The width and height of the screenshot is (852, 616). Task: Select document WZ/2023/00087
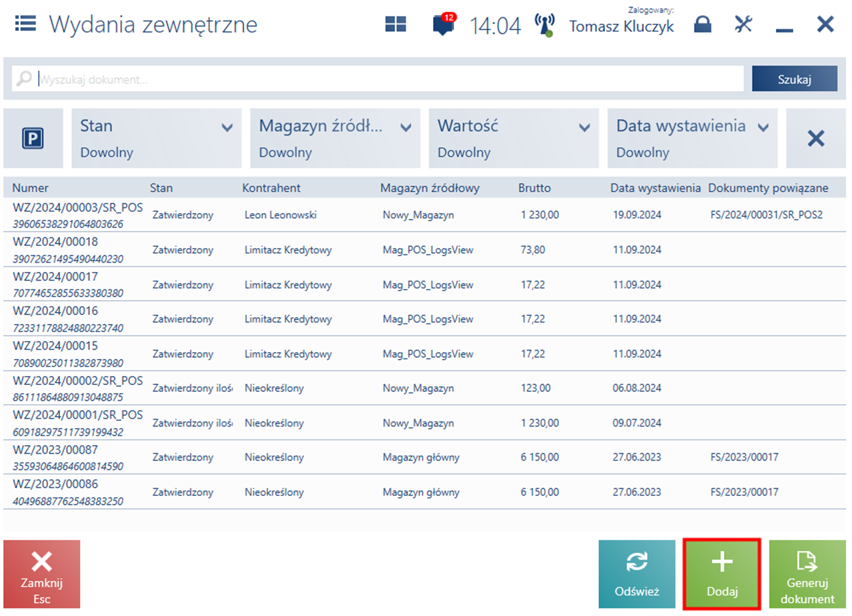tap(424, 457)
